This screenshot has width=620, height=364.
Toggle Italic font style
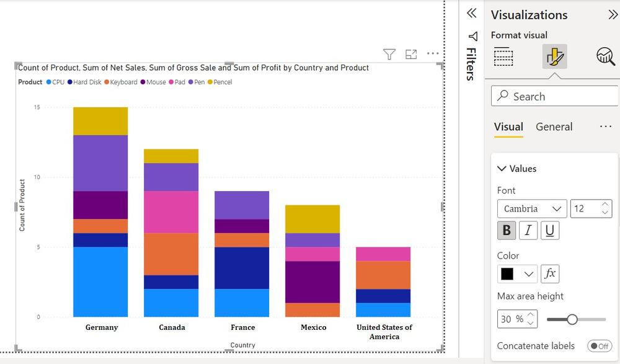[x=528, y=231]
